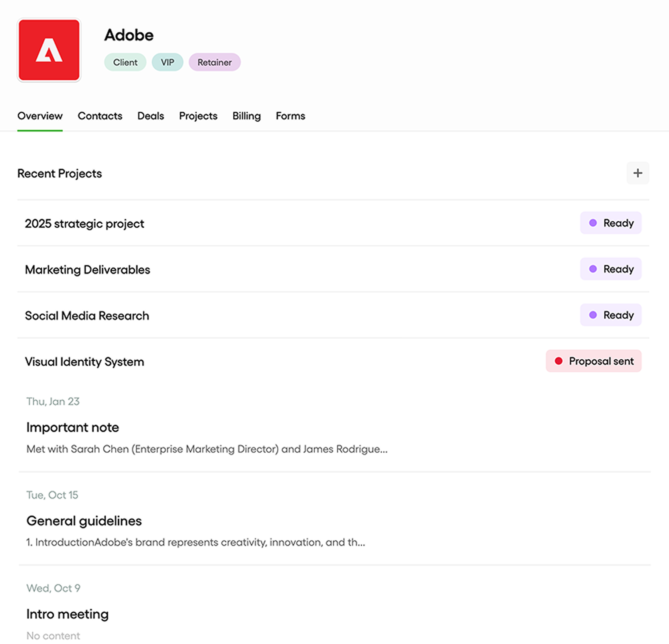
Task: Click the Recent Projects heading
Action: pyautogui.click(x=59, y=173)
